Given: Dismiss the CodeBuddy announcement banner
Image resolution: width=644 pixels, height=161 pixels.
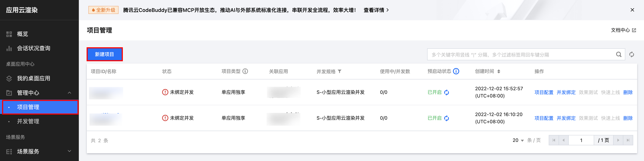Looking at the screenshot, I should (x=632, y=10).
